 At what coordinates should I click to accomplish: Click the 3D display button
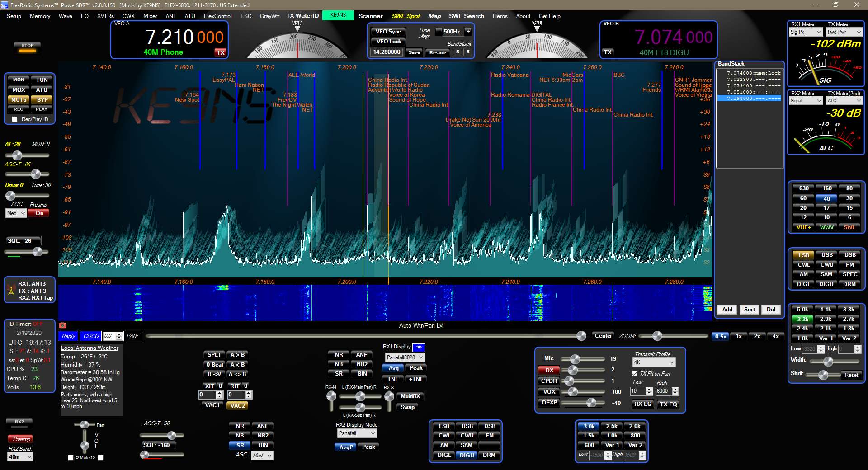[419, 347]
